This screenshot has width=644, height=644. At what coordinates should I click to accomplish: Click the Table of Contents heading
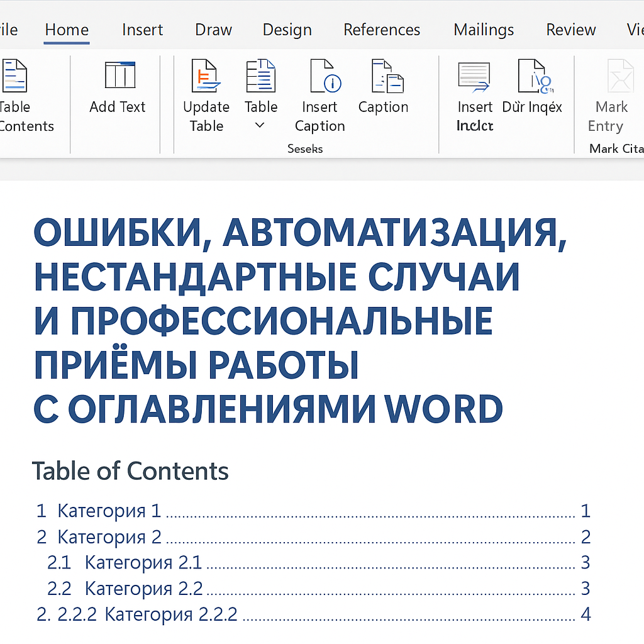point(130,470)
